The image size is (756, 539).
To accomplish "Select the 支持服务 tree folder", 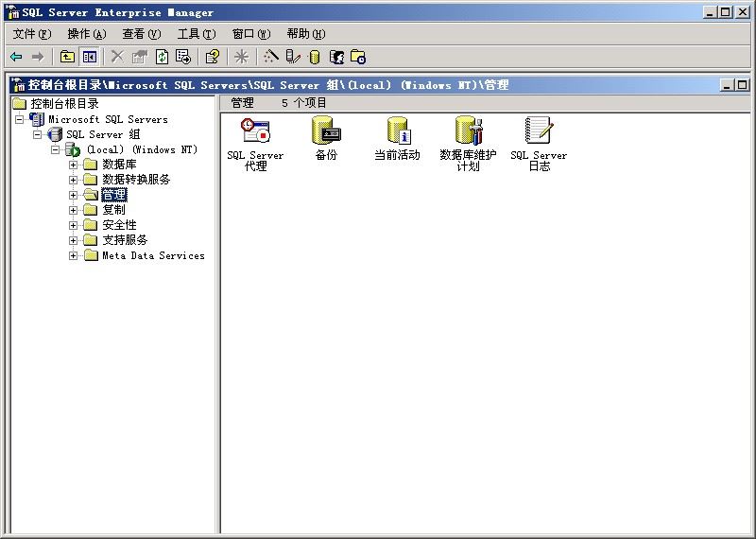I will (x=125, y=240).
